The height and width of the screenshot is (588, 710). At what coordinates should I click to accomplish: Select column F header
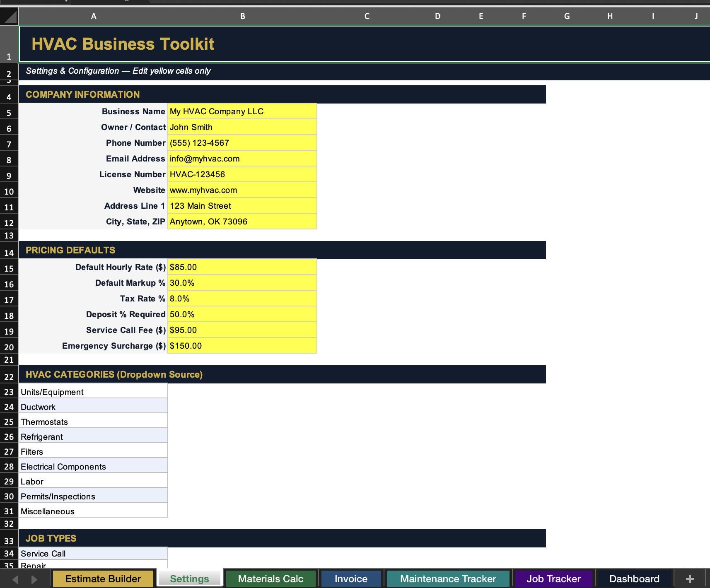pos(524,17)
